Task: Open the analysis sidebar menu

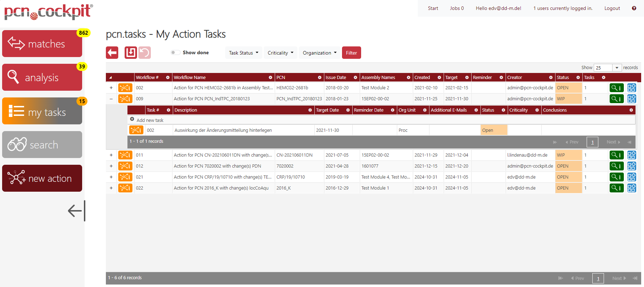Action: [x=42, y=77]
